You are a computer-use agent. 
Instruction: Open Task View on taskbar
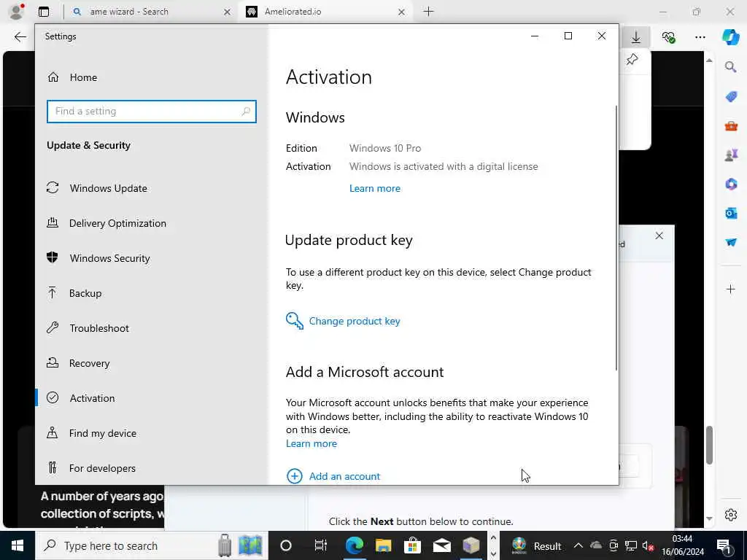coord(321,545)
